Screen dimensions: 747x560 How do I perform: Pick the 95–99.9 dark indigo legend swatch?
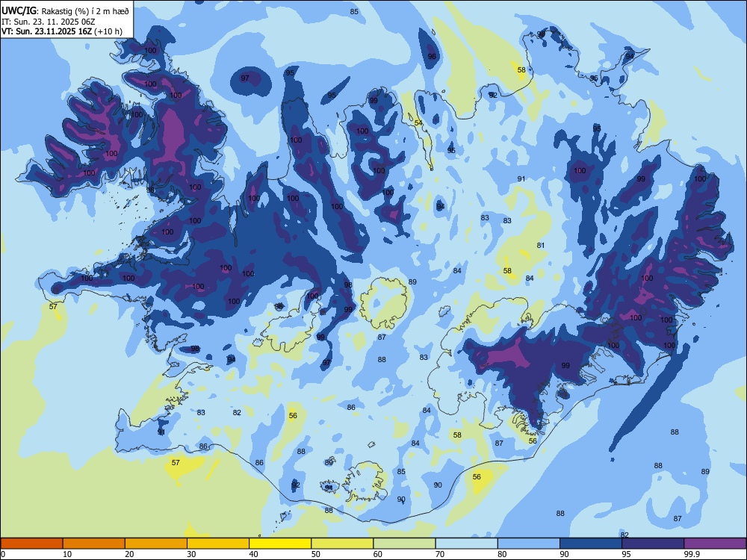pyautogui.click(x=653, y=544)
